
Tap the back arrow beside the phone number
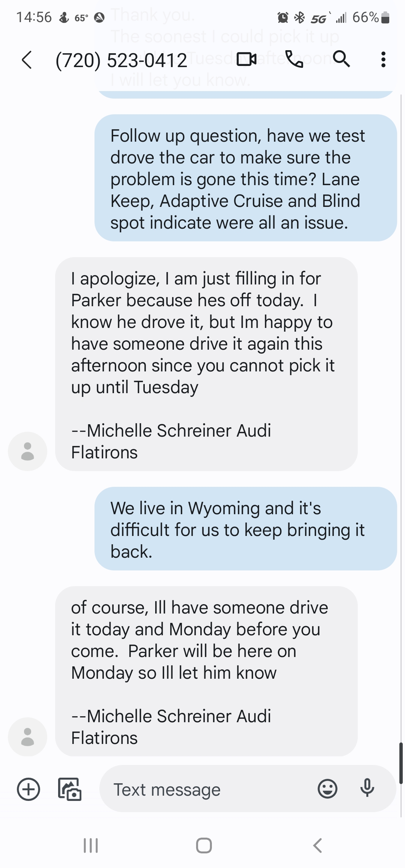coord(27,60)
